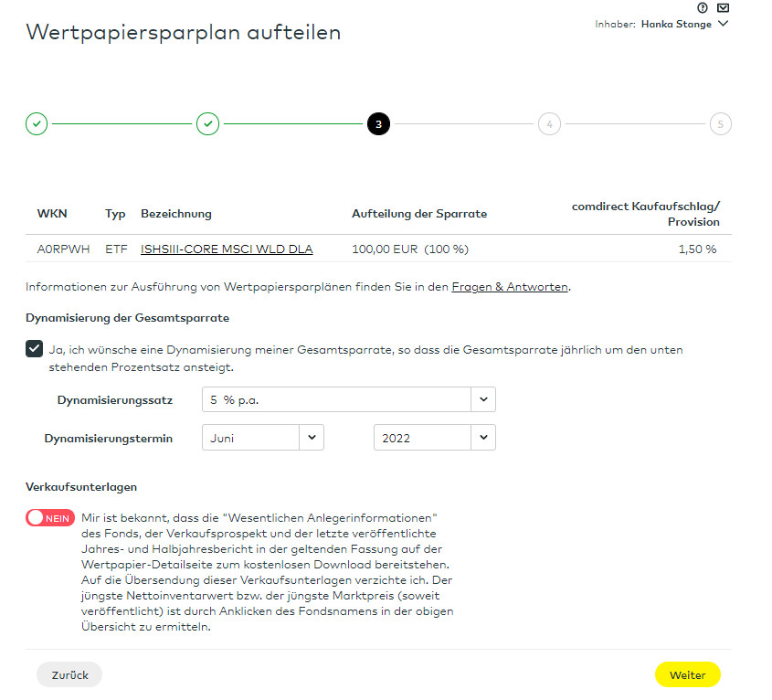
Task: Toggle the Verkaufsunterlagen NEIN switch
Action: pyautogui.click(x=50, y=518)
